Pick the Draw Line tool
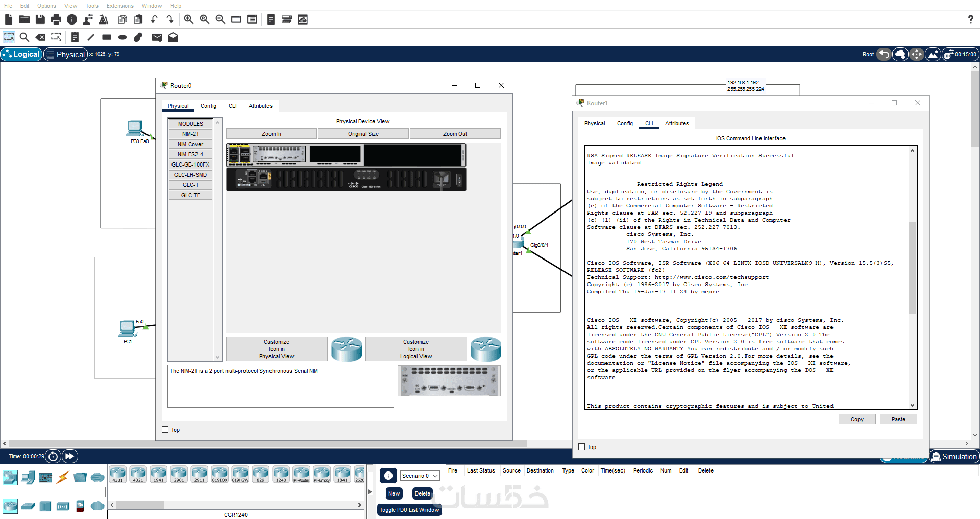The image size is (980, 519). tap(91, 37)
